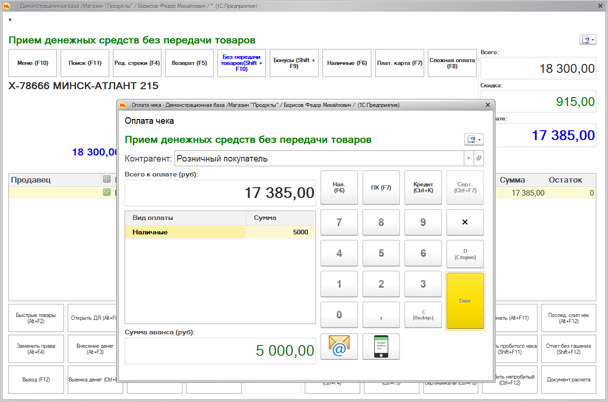Tap digit 6 on the keypad
Viewport: 608px width, 402px height.
click(x=423, y=254)
